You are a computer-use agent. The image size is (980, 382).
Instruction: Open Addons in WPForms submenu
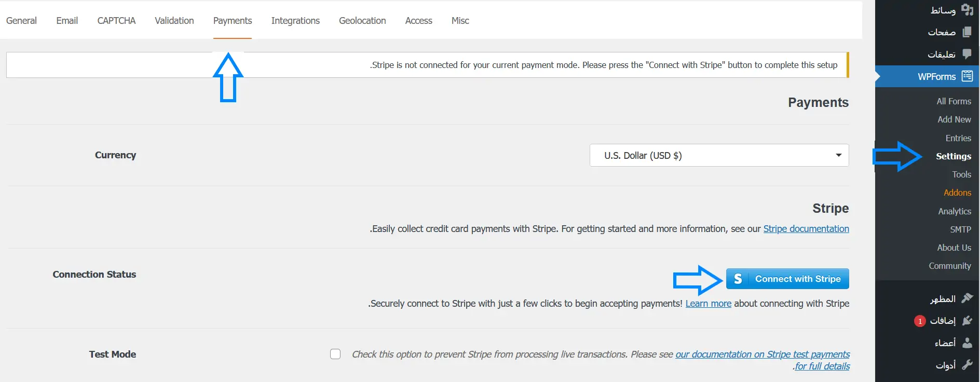click(957, 193)
